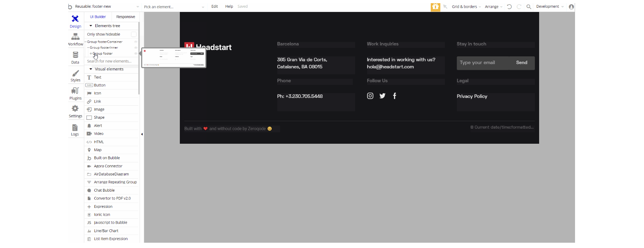Open the Logs section

tap(75, 130)
